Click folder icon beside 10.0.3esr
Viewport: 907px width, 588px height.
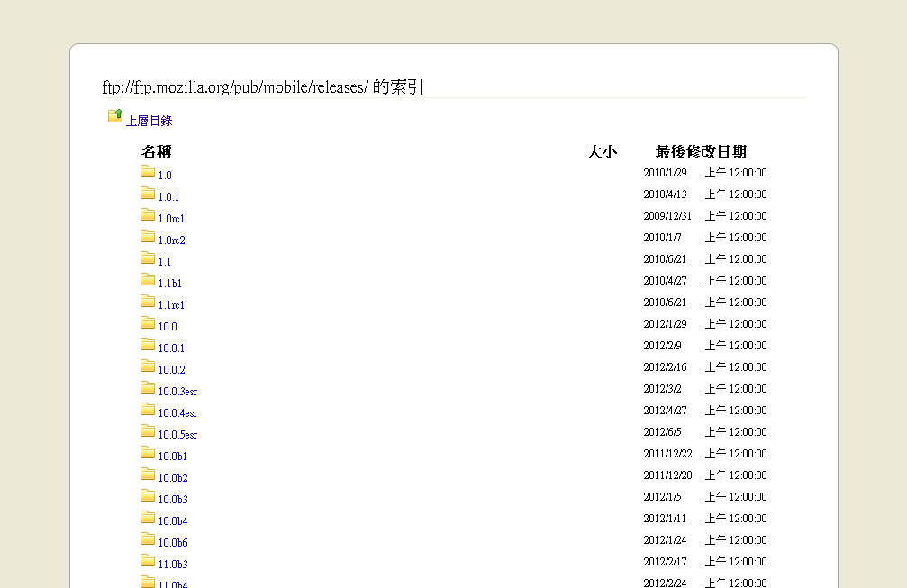pos(148,387)
